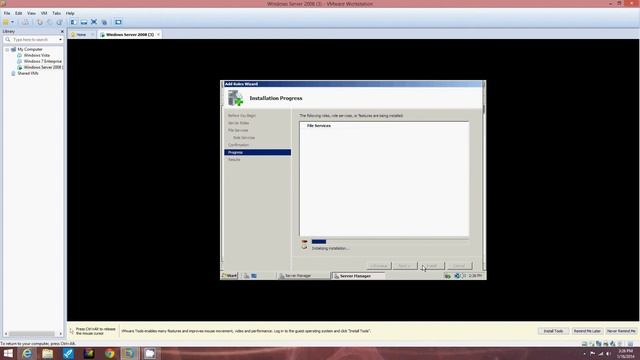Click the Progress step in wizard sidebar
The image size is (640, 360).
pyautogui.click(x=258, y=152)
